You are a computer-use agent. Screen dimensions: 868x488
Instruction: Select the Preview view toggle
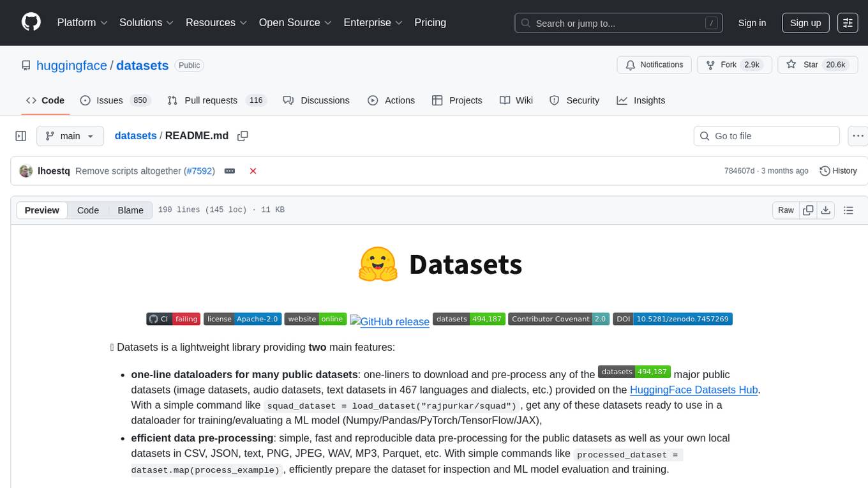(x=42, y=210)
